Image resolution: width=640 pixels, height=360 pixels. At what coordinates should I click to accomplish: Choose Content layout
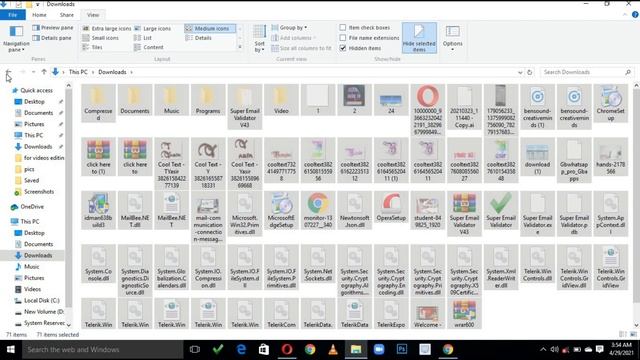[149, 47]
